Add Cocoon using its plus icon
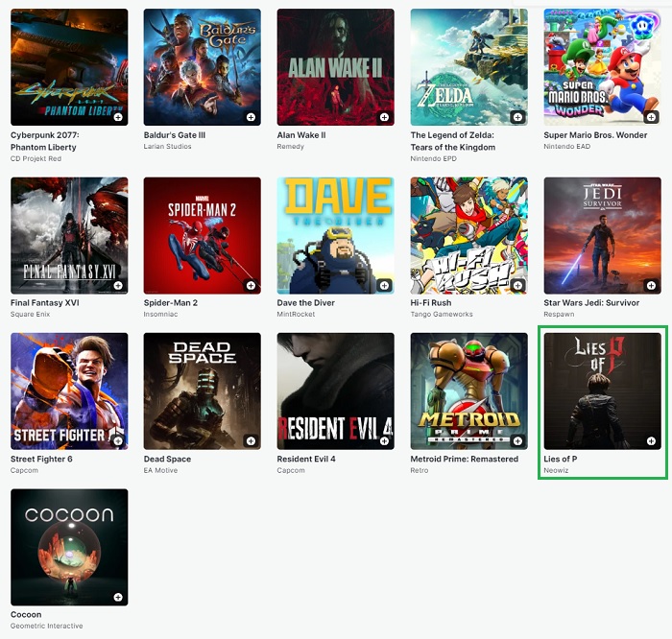Image resolution: width=672 pixels, height=639 pixels. [117, 597]
